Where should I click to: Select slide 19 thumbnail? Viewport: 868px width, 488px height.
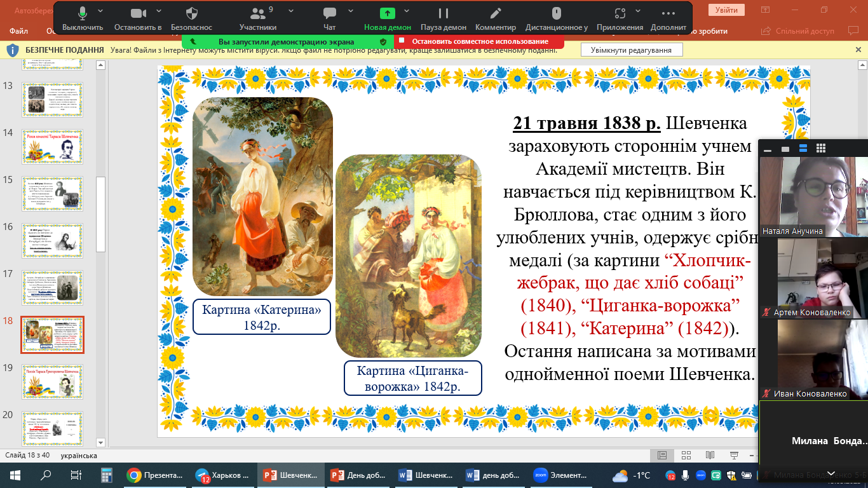[53, 382]
